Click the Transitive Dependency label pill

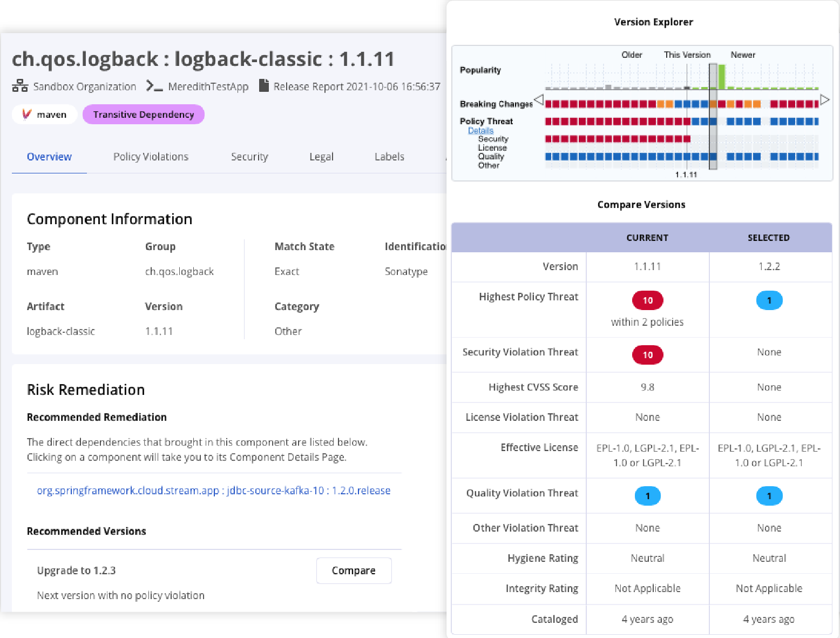pyautogui.click(x=143, y=115)
